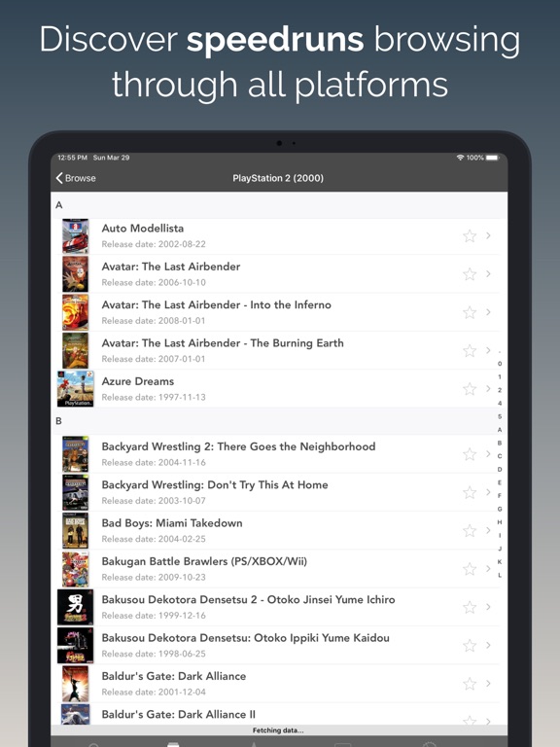
Task: Jump to index letter H
Action: click(x=500, y=522)
